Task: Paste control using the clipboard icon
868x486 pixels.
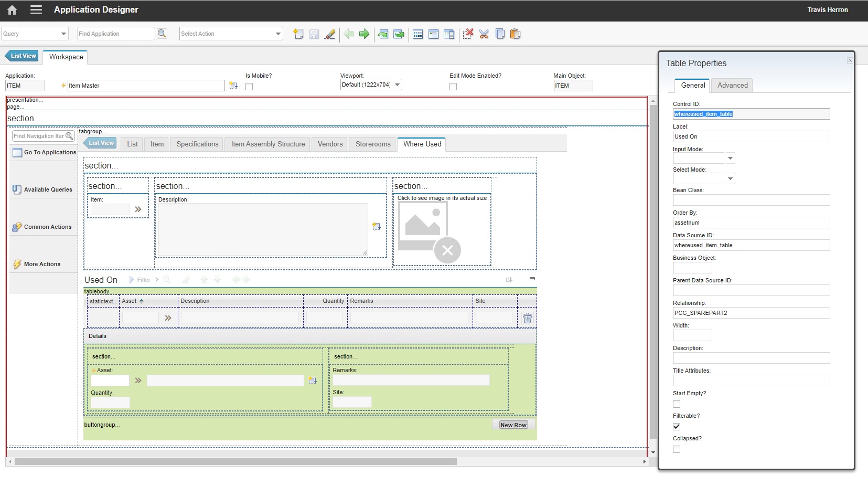Action: pos(516,34)
